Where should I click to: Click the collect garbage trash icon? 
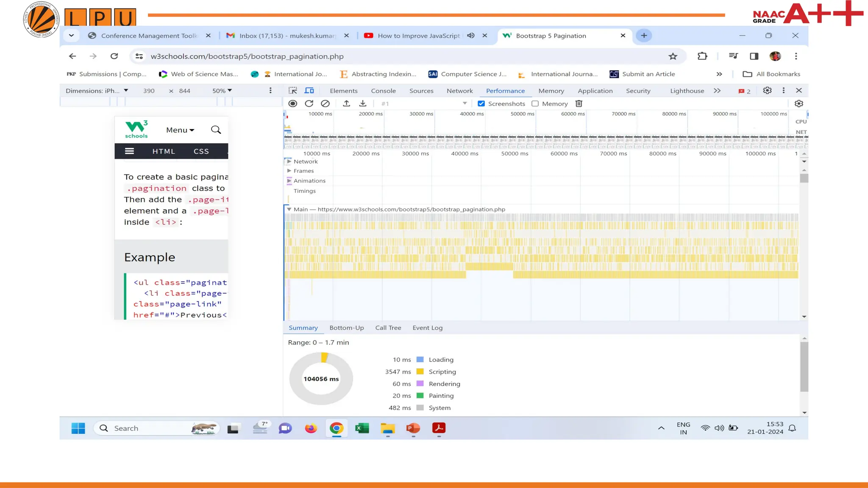579,103
